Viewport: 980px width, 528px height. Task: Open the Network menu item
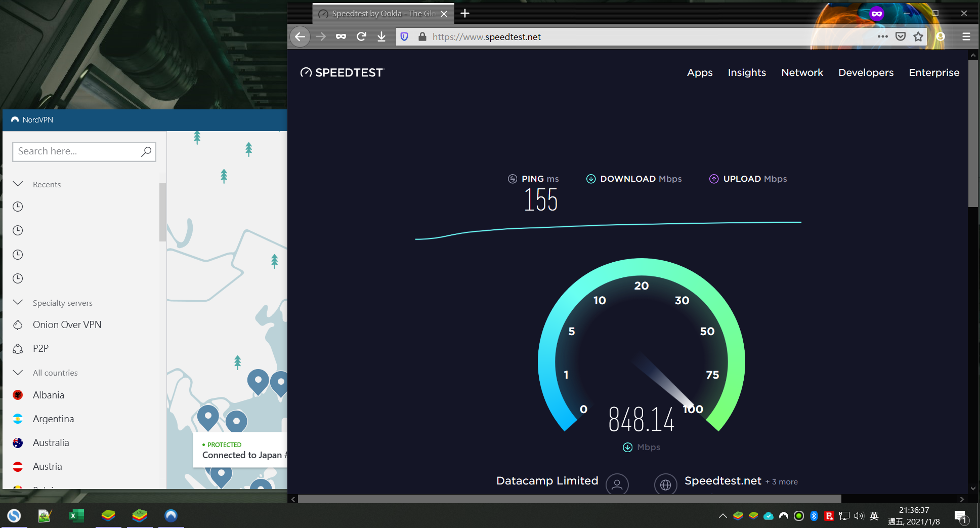(802, 72)
